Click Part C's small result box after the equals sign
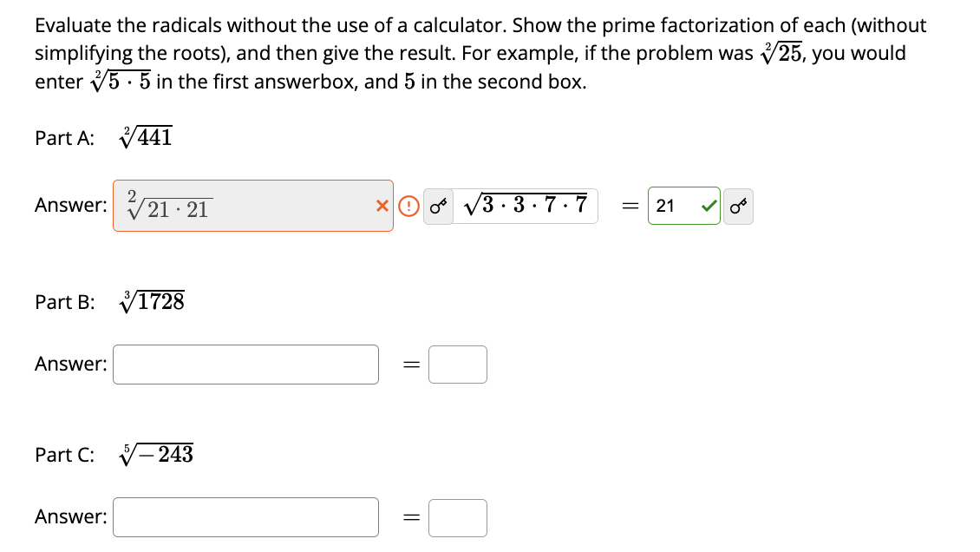The image size is (980, 552). pos(458,517)
